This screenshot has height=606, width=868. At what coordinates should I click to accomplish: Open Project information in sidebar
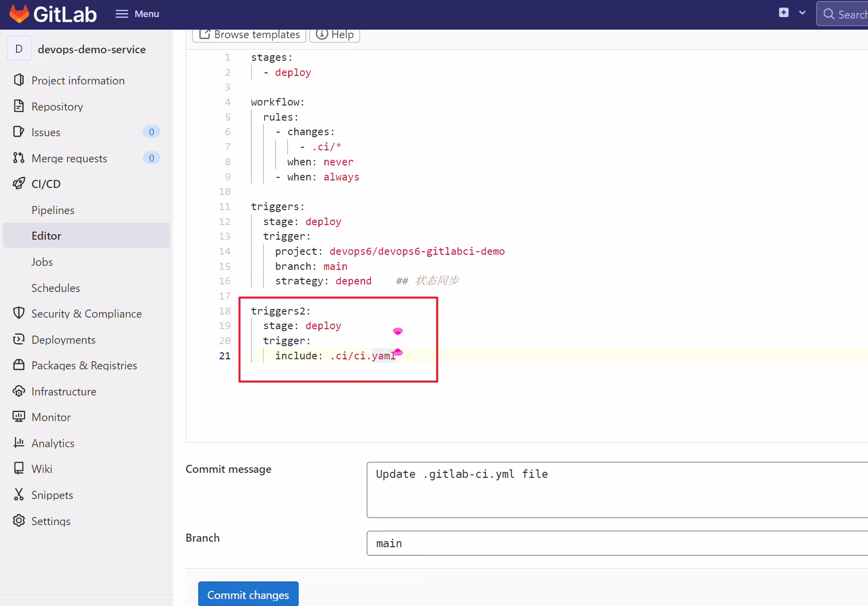(x=78, y=80)
